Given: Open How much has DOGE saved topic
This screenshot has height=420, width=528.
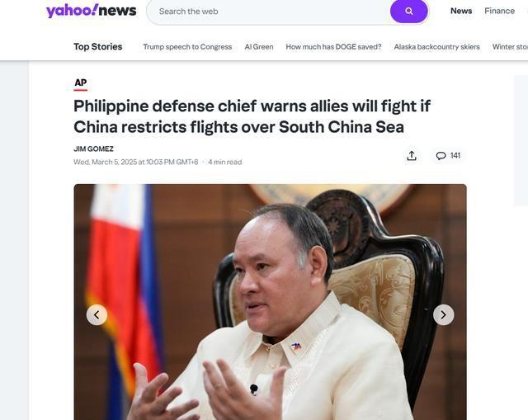Looking at the screenshot, I should [x=333, y=47].
